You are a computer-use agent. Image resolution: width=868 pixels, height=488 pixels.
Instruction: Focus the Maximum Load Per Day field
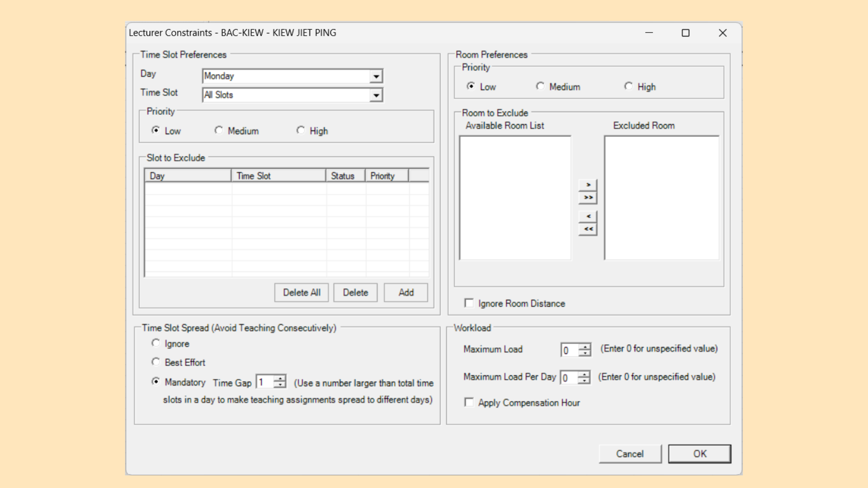[x=569, y=377]
